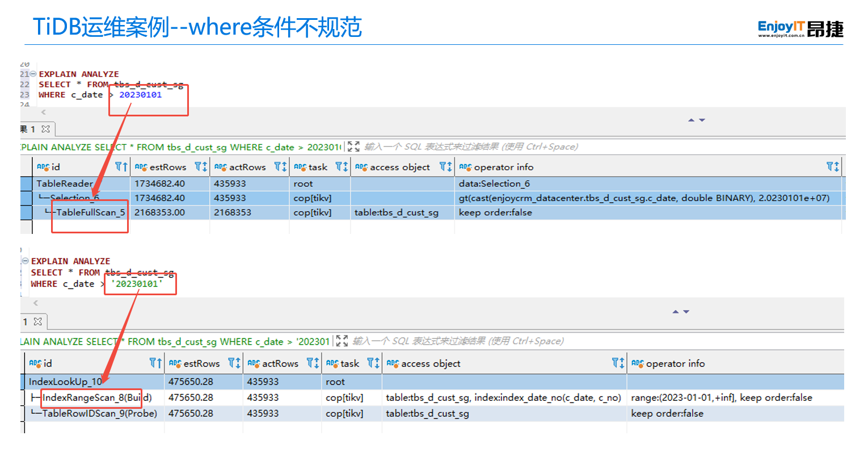Click the id column sort icon in lower grid
868x469 pixels.
pos(155,363)
